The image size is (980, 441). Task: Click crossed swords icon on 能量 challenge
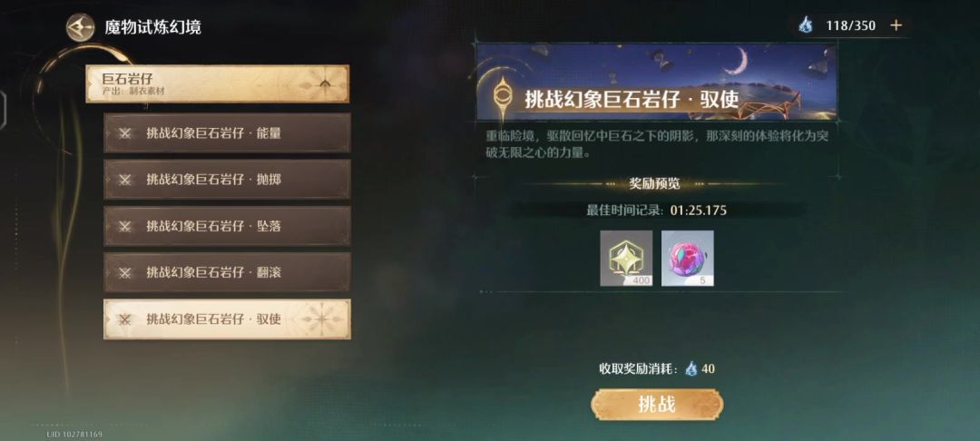[x=125, y=133]
